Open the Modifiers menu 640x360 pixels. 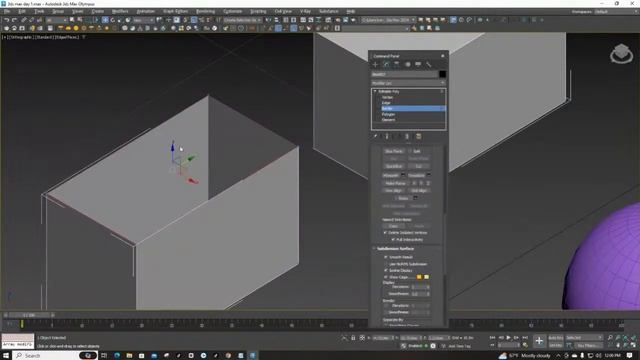coord(120,11)
